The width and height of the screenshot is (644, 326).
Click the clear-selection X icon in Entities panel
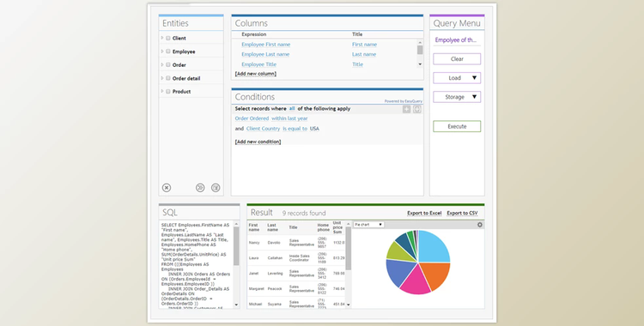point(167,188)
